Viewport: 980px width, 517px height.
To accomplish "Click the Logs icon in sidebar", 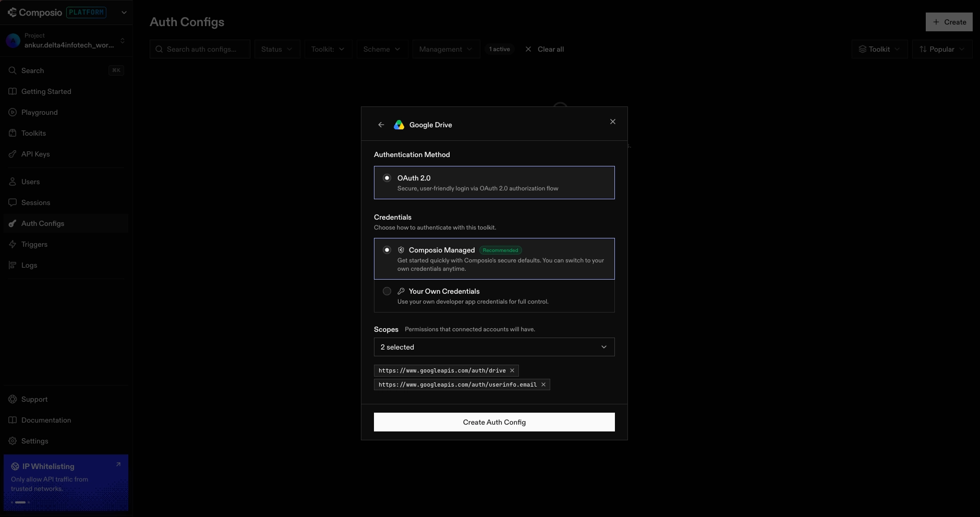I will coord(13,265).
